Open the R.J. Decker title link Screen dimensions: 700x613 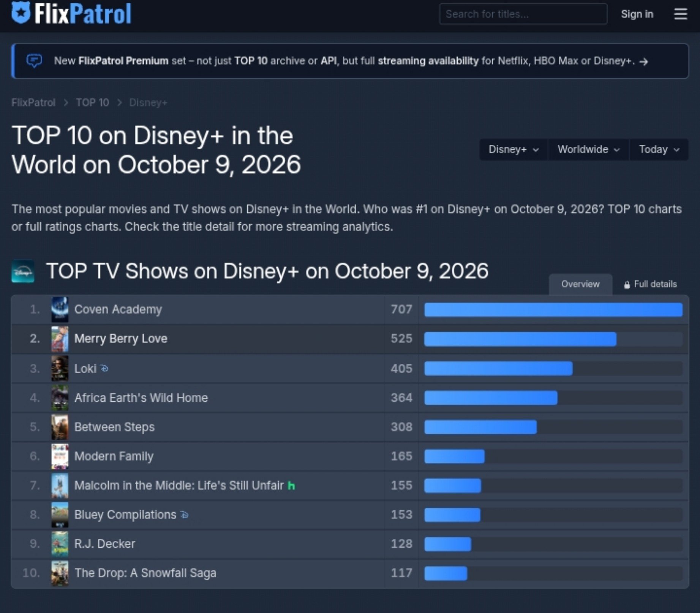tap(105, 544)
